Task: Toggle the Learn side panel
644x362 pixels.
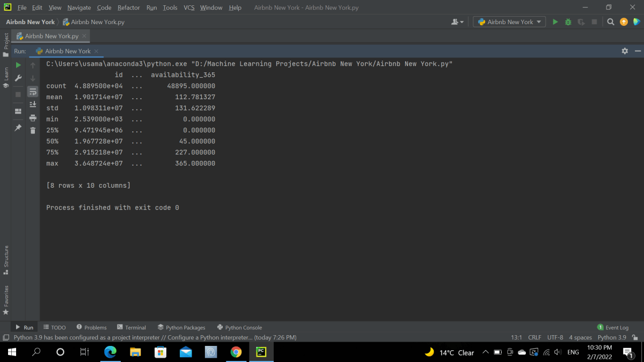Action: [6, 77]
